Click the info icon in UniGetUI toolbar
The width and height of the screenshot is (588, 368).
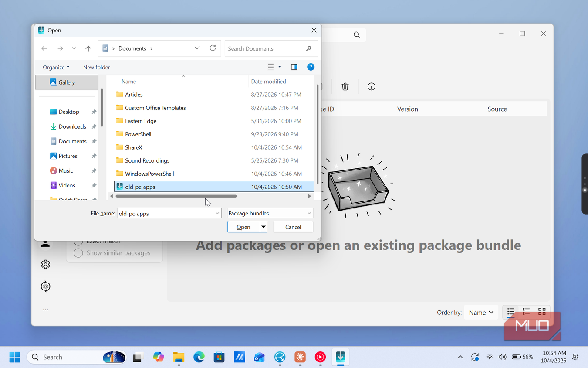(x=371, y=86)
